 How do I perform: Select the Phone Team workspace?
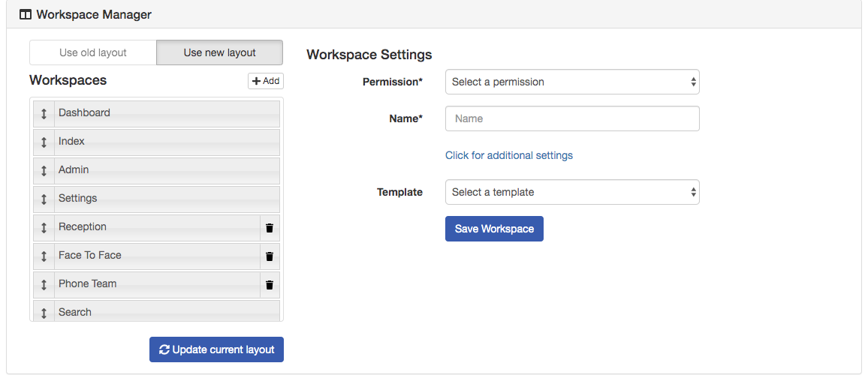pyautogui.click(x=157, y=285)
